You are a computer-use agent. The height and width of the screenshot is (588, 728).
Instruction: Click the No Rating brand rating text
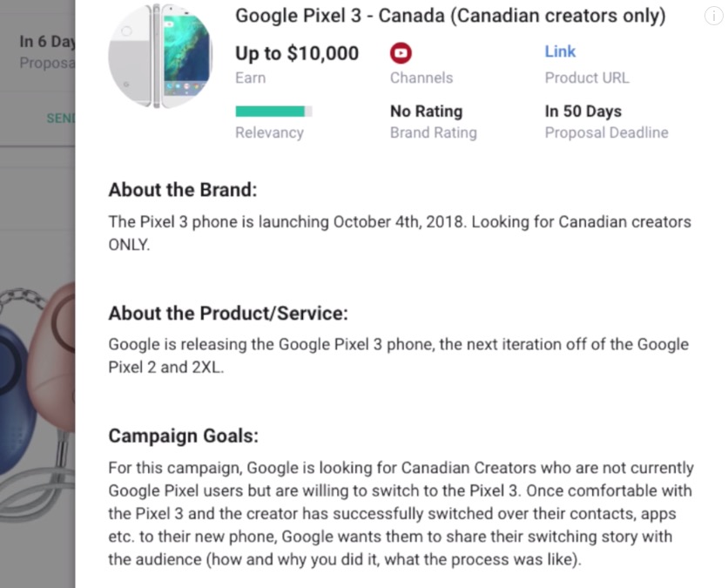coord(426,111)
